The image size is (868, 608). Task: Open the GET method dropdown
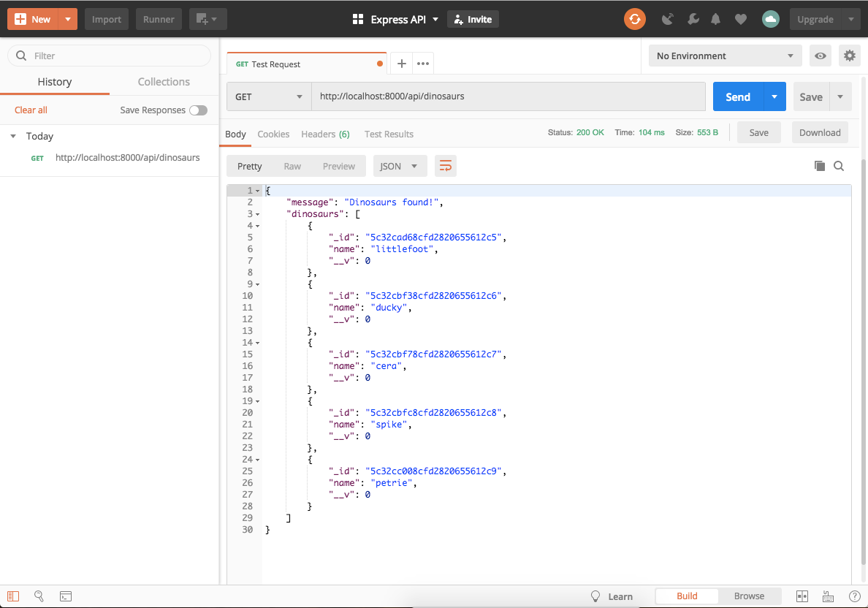click(268, 96)
